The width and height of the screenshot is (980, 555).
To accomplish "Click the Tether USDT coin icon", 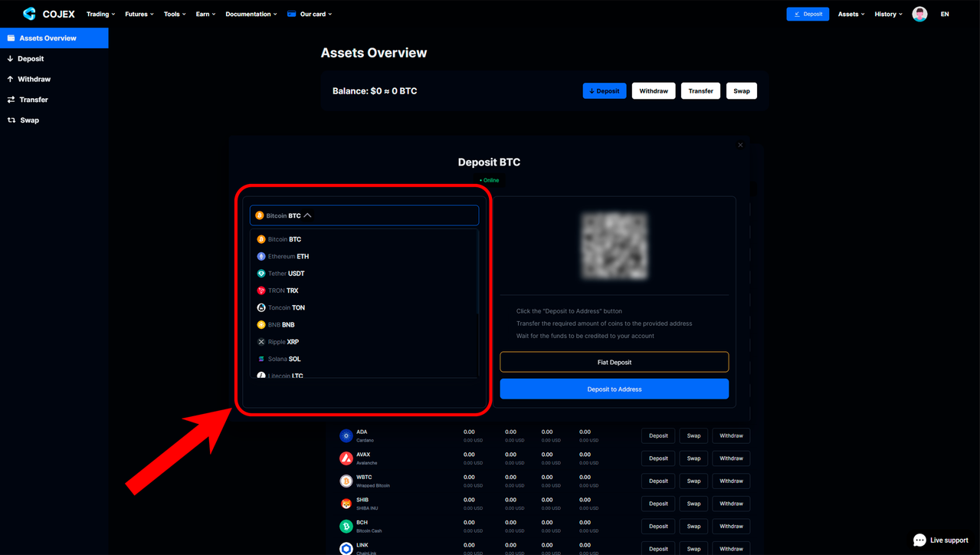I will pyautogui.click(x=261, y=274).
